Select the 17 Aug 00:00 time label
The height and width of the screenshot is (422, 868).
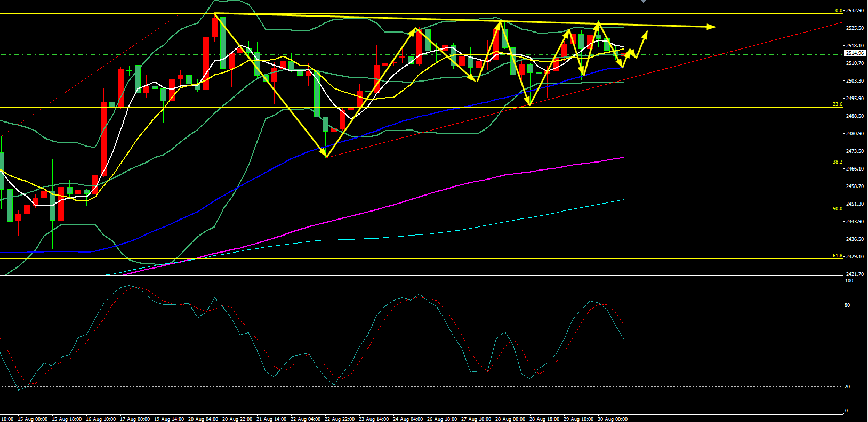click(135, 419)
